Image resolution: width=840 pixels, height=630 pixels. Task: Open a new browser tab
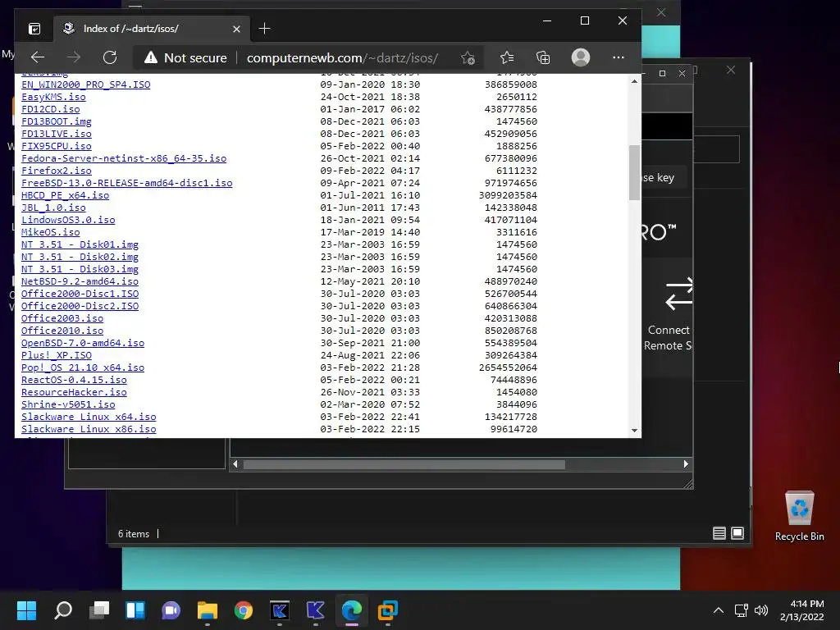pos(264,29)
